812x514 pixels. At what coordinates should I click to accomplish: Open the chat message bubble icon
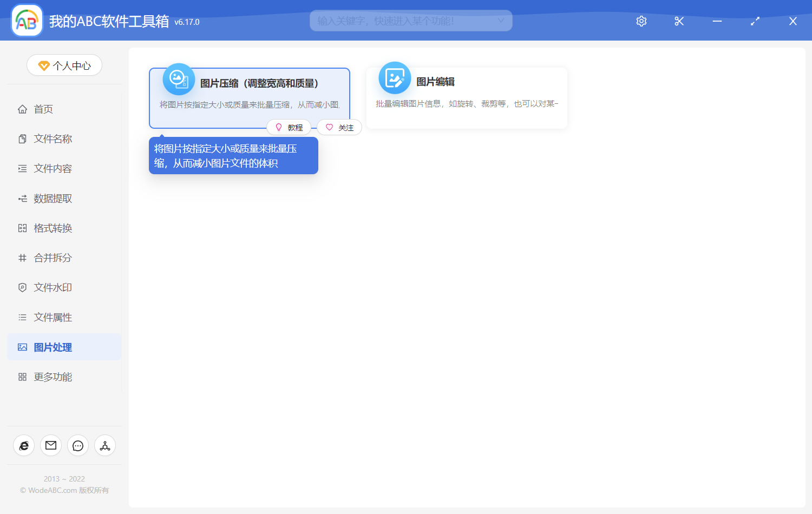(78, 445)
